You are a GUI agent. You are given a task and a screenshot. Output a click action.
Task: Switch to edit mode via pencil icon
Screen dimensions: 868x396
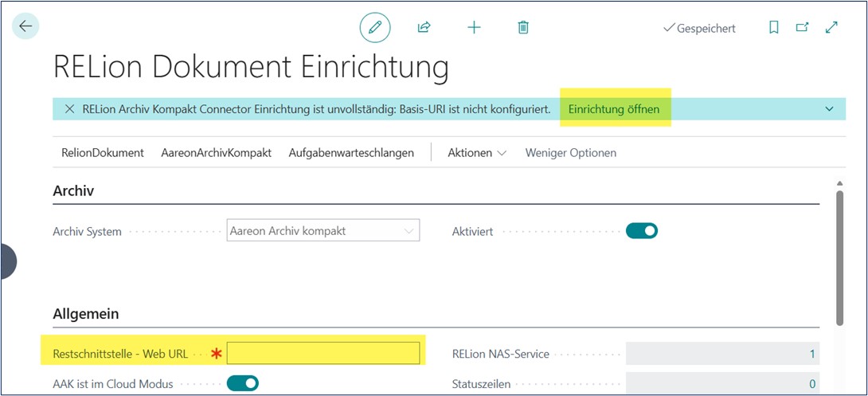point(375,27)
